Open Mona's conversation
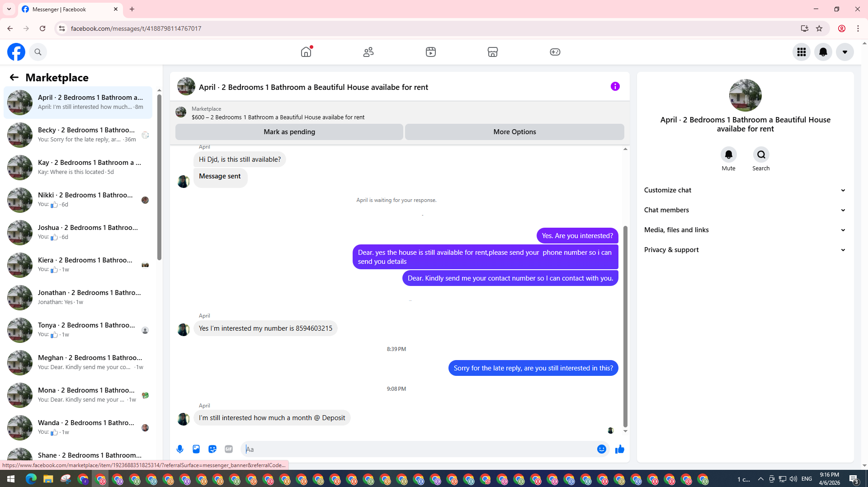The width and height of the screenshot is (868, 487). point(78,395)
